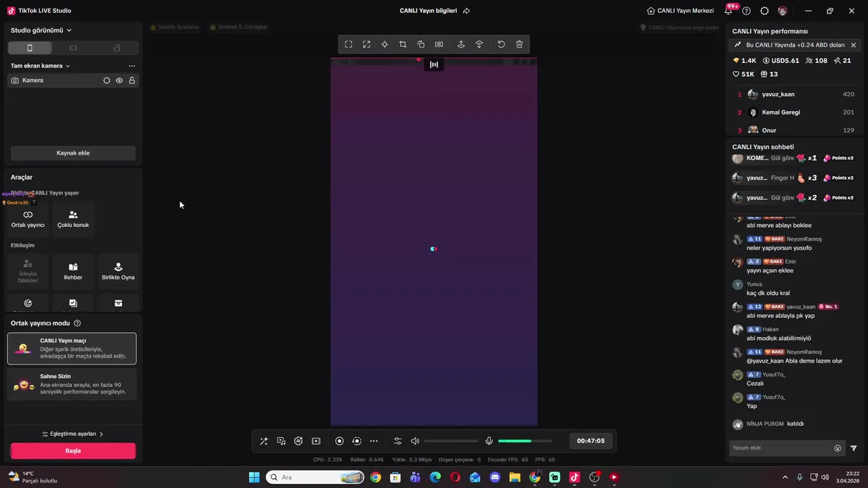Click the fit-to-screen icon in scene toolbar

349,44
